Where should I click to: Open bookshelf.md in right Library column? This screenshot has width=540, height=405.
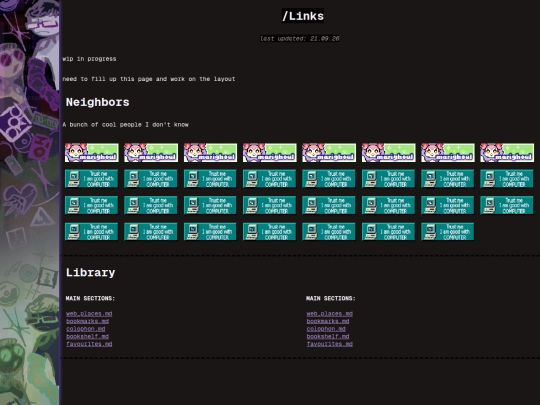pyautogui.click(x=328, y=336)
